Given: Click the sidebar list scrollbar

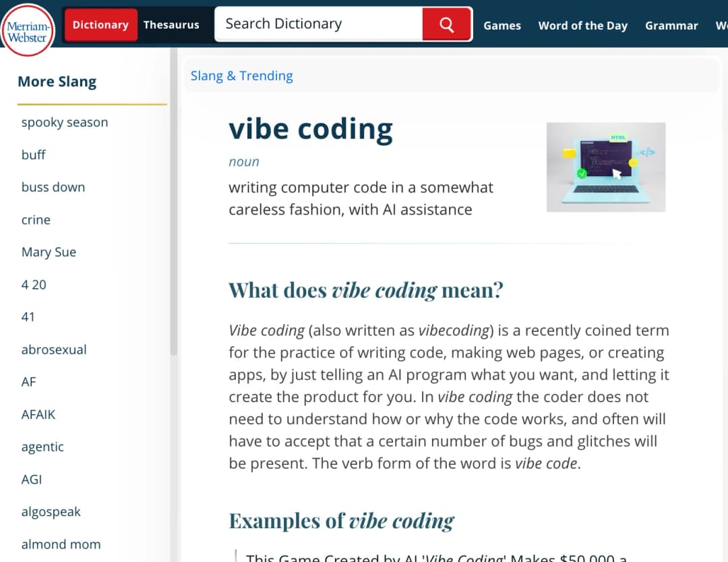Looking at the screenshot, I should coord(174,202).
